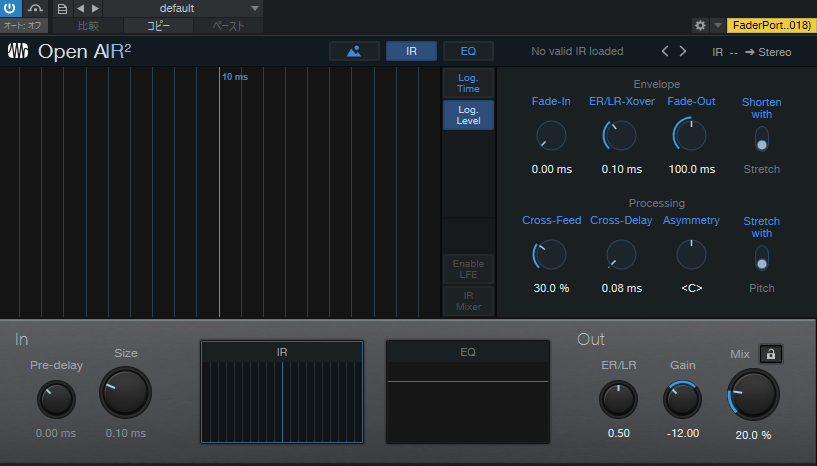Open the IR Mixer button
Viewport: 817px width, 466px height.
click(x=468, y=301)
